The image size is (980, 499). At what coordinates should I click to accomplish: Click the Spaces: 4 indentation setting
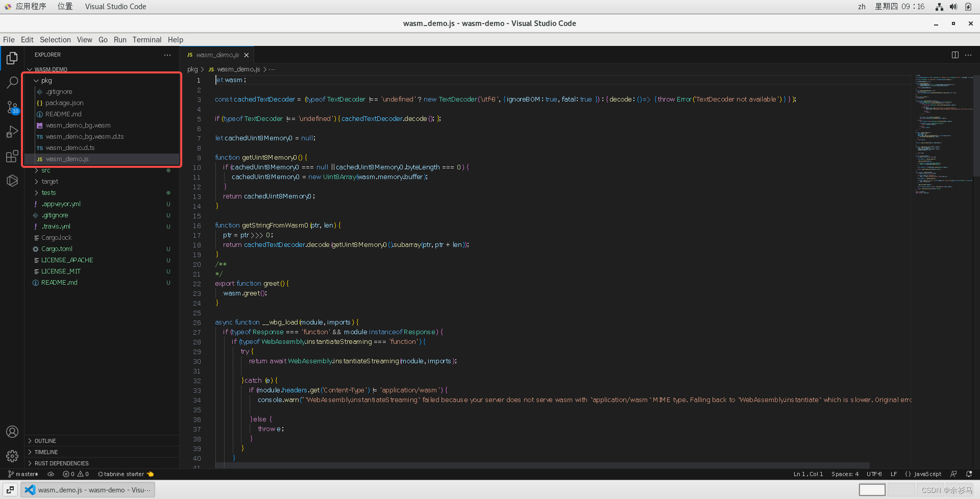click(845, 474)
